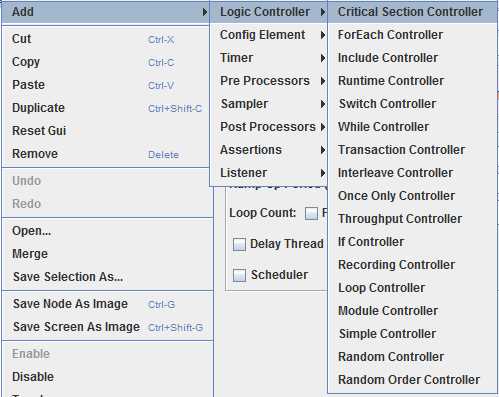Select Critical Section Controller
Image resolution: width=499 pixels, height=397 pixels.
[413, 12]
